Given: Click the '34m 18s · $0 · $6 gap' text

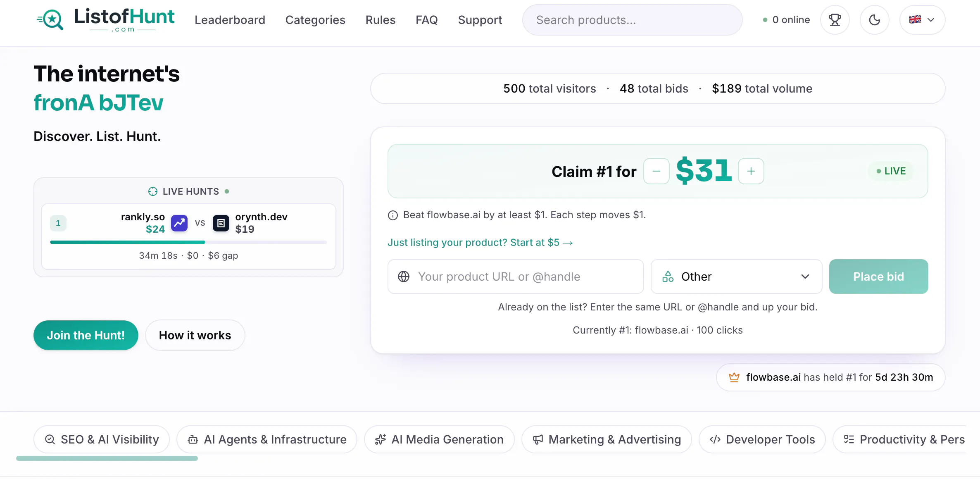Looking at the screenshot, I should click(188, 255).
